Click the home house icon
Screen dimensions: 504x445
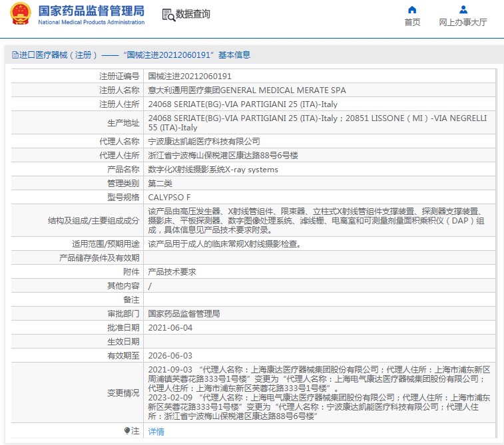[412, 9]
